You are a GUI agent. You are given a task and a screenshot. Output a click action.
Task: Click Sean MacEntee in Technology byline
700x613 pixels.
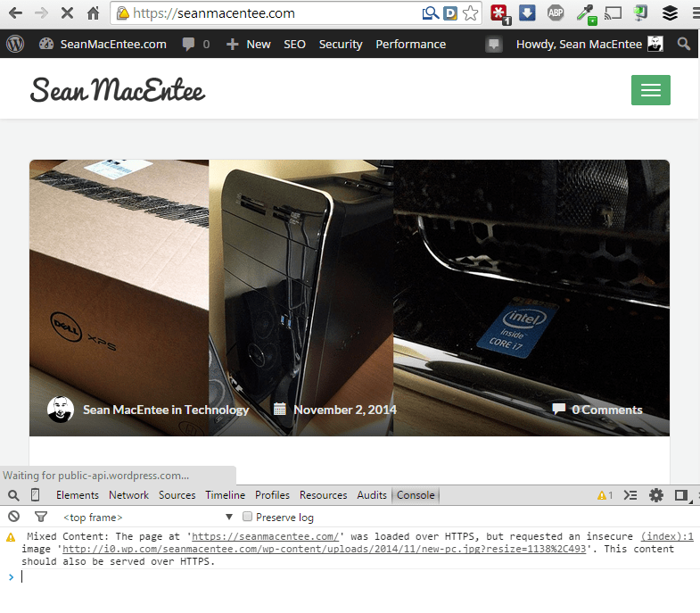click(x=166, y=410)
